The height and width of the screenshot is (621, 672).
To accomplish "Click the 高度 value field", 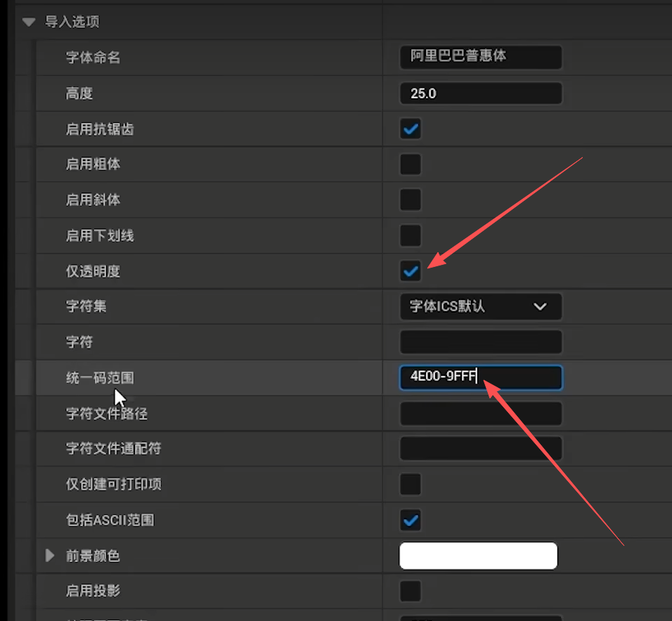I will (480, 93).
